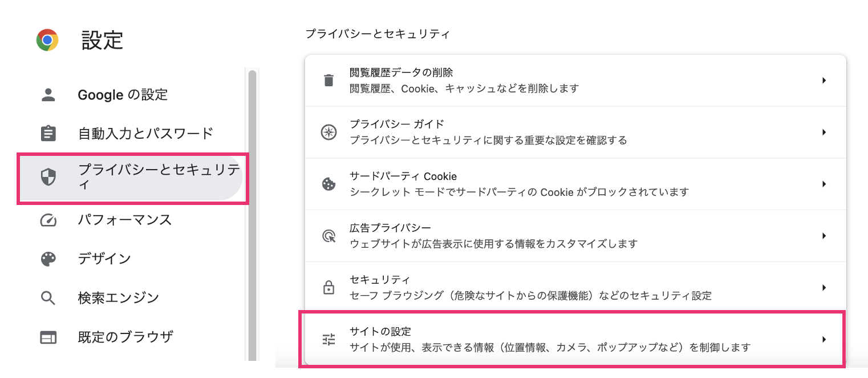Expand the サイトの設定 row arrow
This screenshot has height=378, width=868.
(x=824, y=339)
